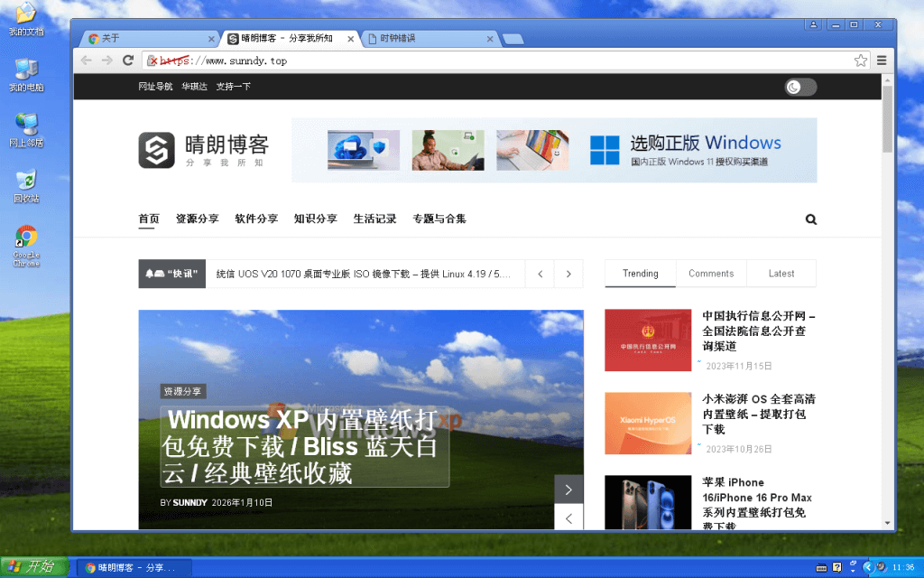Open the 统信 UOS V20 news headline
The width and height of the screenshot is (924, 578).
tap(363, 274)
